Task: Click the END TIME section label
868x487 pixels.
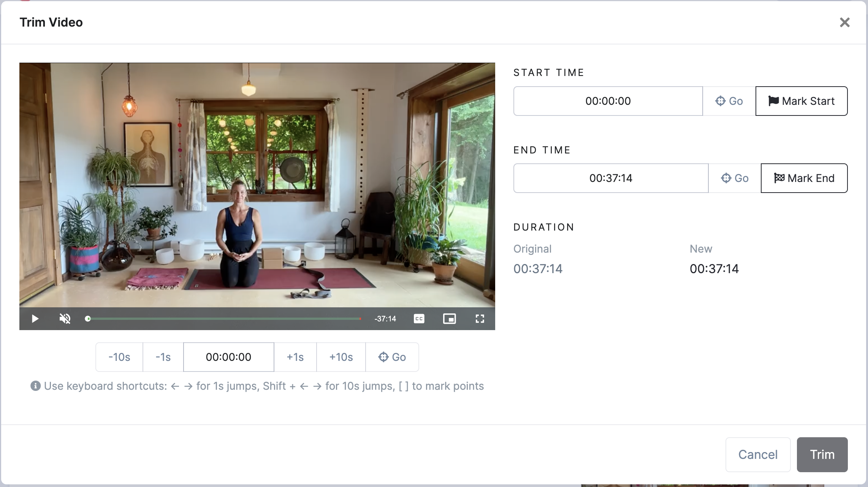Action: 542,150
